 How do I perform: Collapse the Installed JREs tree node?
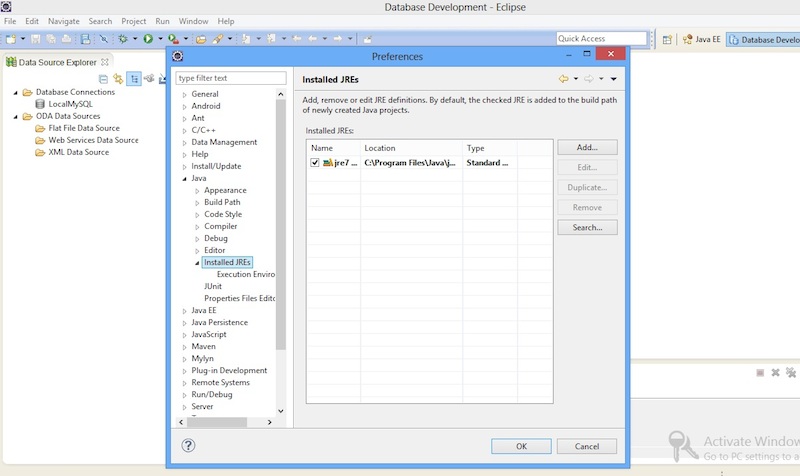click(197, 263)
